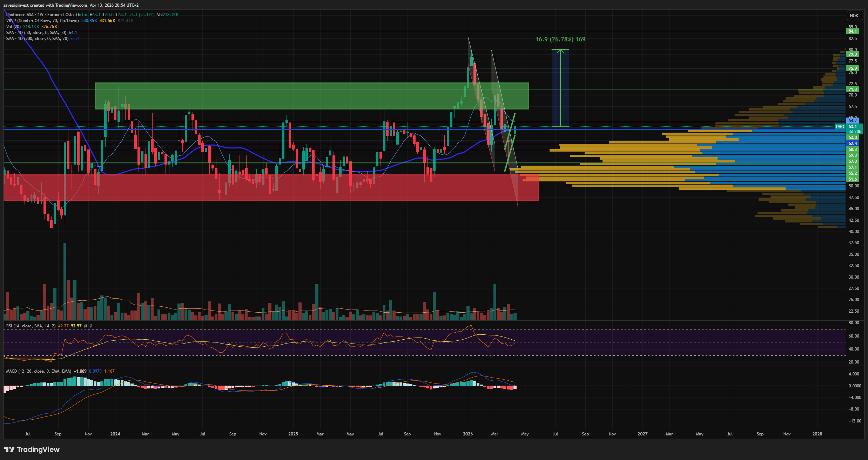This screenshot has width=868, height=460.
Task: Click the VRVP indicator legend
Action: [42, 21]
